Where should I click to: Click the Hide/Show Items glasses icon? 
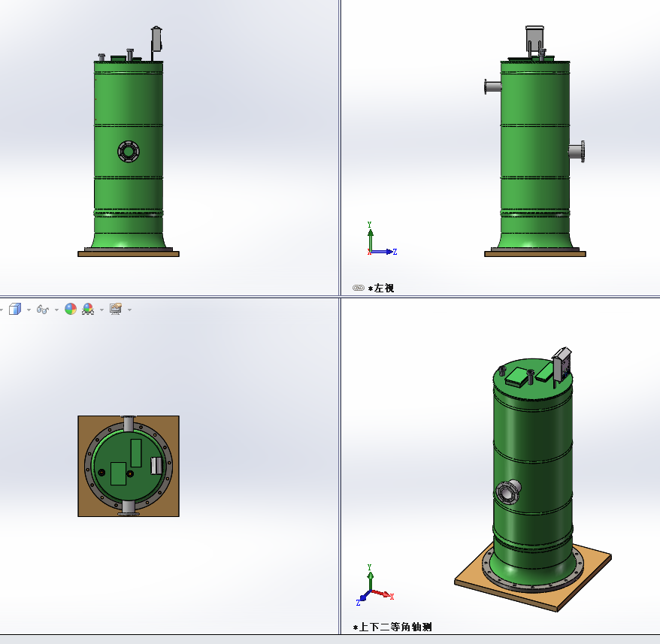pyautogui.click(x=43, y=310)
